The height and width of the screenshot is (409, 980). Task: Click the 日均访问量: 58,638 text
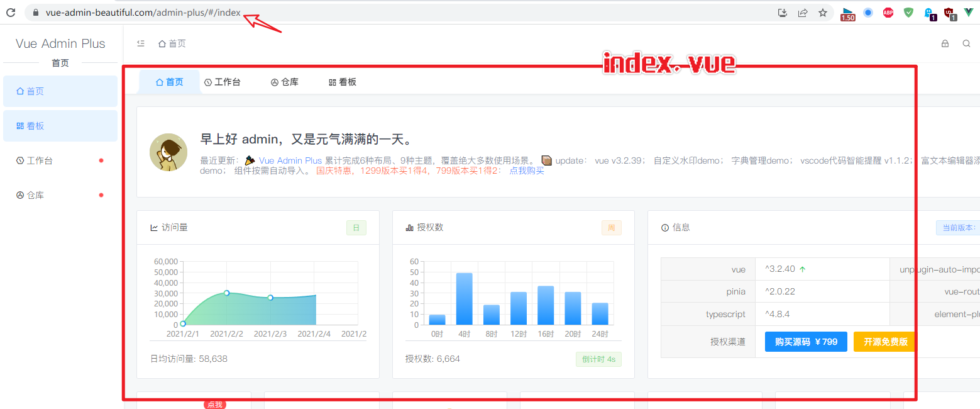coord(189,359)
